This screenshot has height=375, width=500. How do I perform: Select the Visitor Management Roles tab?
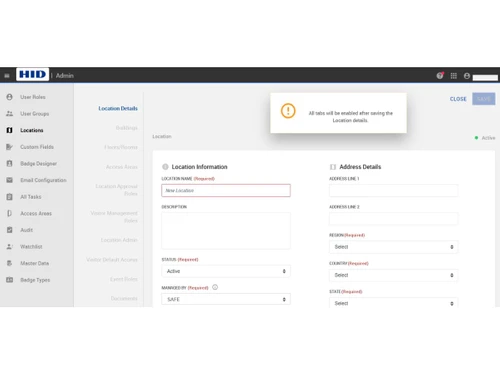[x=114, y=217]
